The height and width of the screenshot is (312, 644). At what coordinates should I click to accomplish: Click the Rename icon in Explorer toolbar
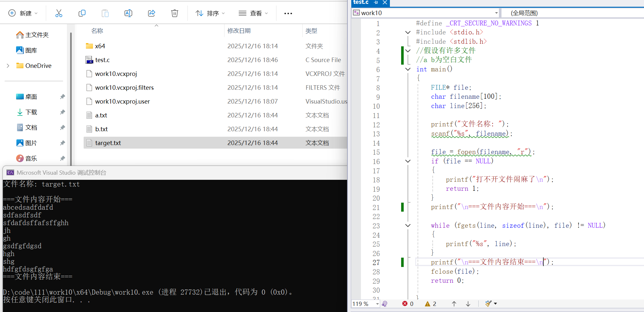point(128,13)
